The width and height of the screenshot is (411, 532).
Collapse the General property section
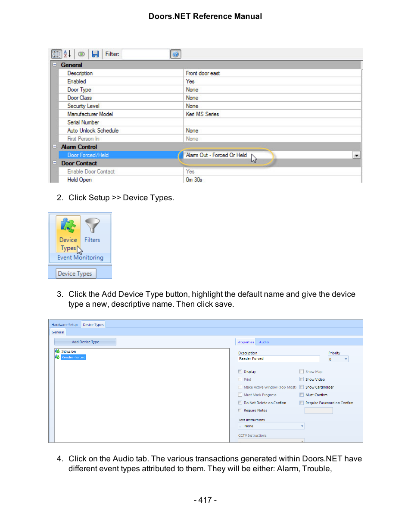point(55,65)
